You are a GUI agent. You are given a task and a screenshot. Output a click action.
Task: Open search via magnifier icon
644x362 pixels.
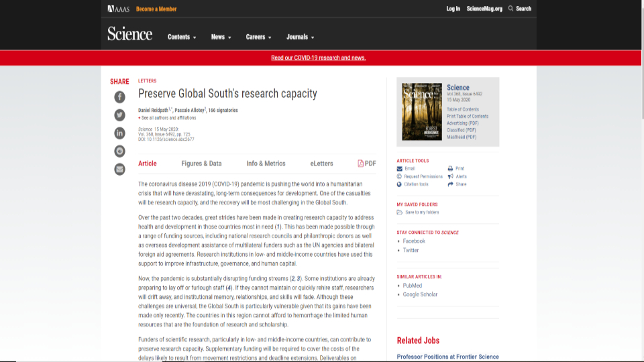tap(511, 9)
